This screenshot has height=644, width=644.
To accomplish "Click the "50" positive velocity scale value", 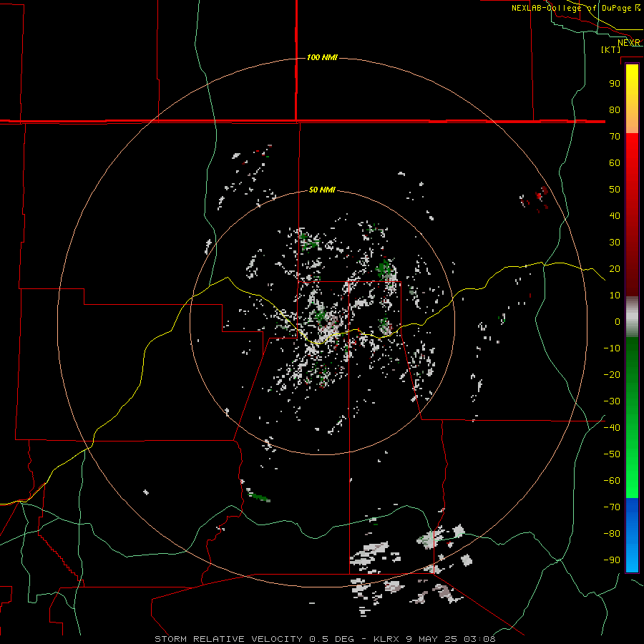I will [615, 190].
